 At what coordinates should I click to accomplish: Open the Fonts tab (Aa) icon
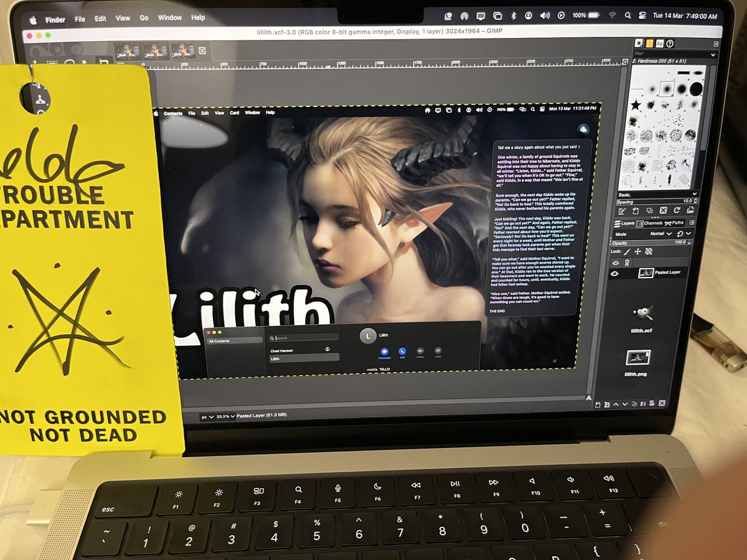pos(660,43)
